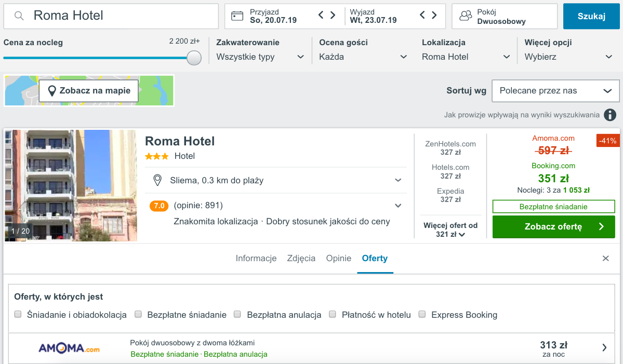This screenshot has height=364, width=623.
Task: Click the search magnifier icon
Action: [19, 16]
